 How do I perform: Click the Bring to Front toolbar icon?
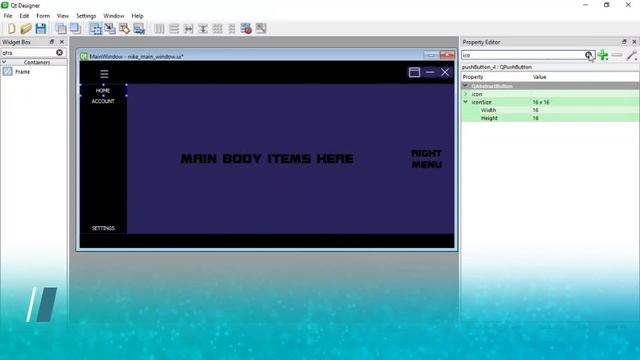(x=75, y=29)
